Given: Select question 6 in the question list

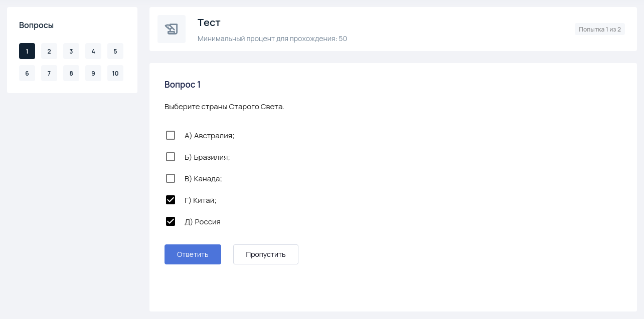Looking at the screenshot, I should point(27,73).
